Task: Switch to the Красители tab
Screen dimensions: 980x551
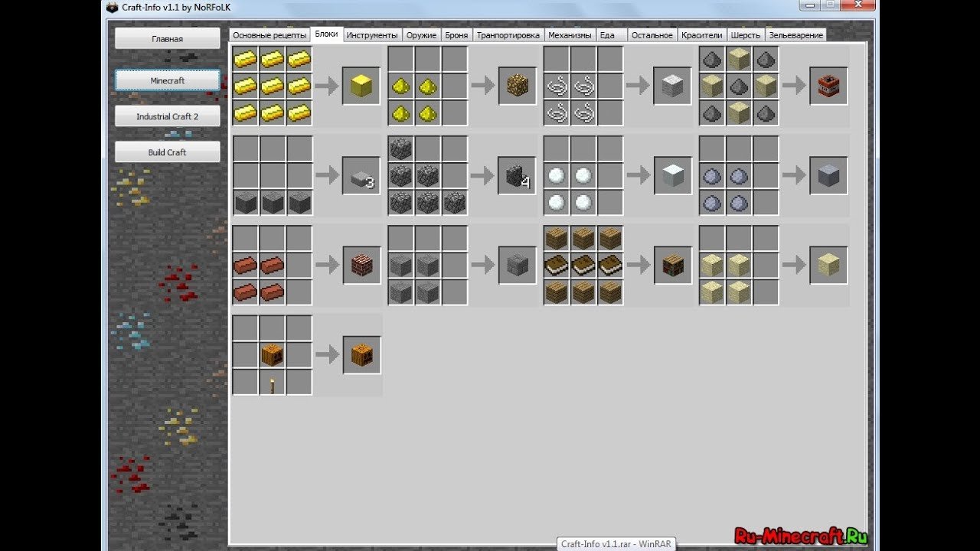Action: point(701,35)
